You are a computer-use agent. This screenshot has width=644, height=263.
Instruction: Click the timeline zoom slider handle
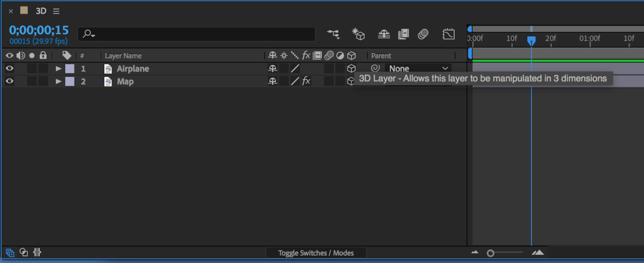click(491, 253)
